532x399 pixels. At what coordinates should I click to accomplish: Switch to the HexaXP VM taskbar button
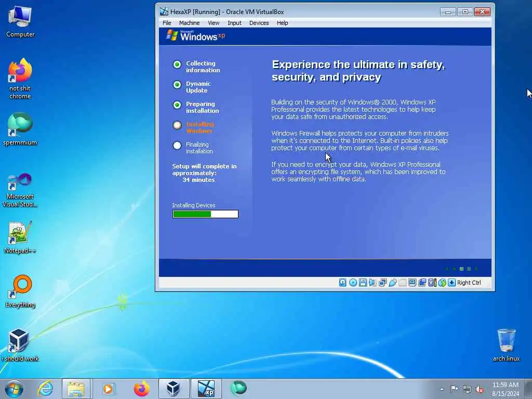click(206, 389)
